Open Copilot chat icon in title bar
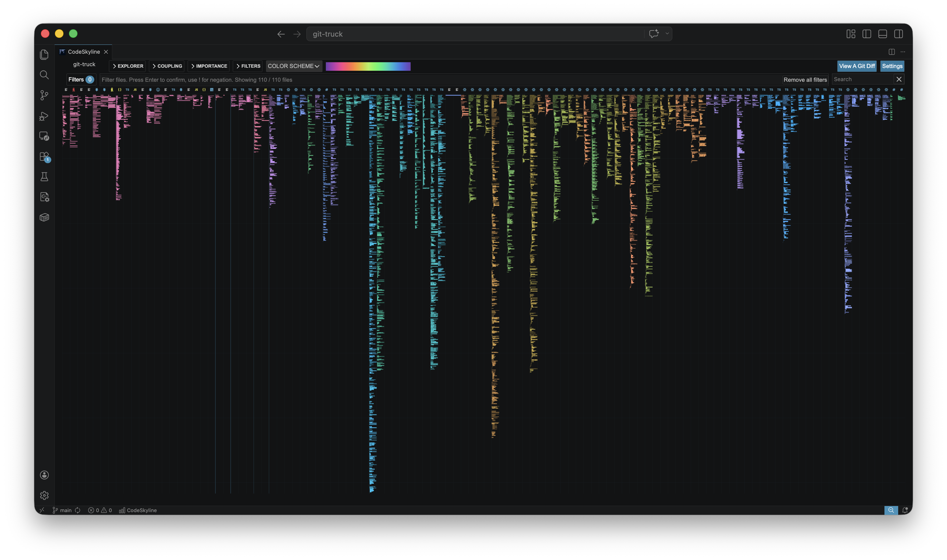This screenshot has width=947, height=560. tap(654, 34)
